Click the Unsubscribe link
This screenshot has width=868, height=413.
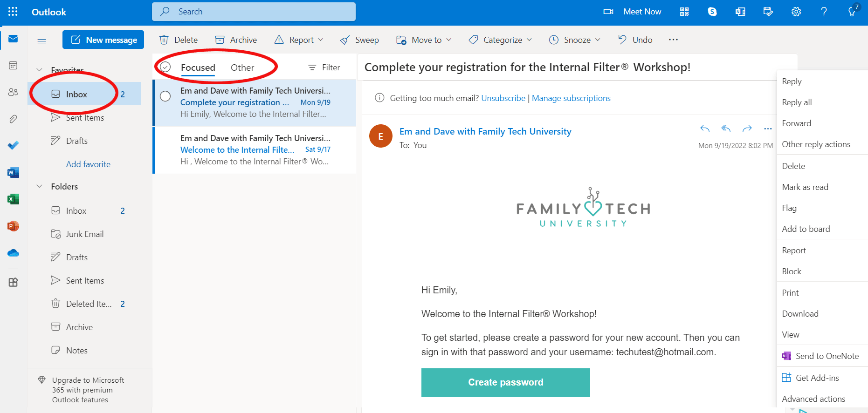click(503, 98)
